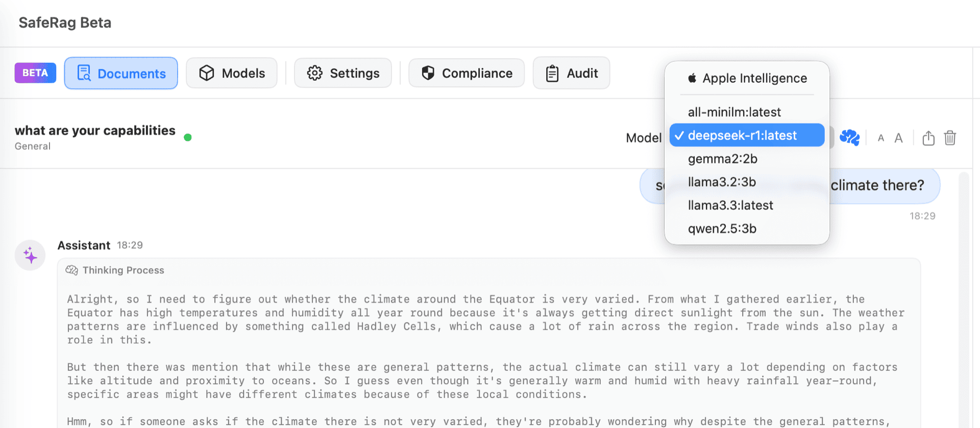980x428 pixels.
Task: Click the SafeRag Beta window title
Action: pos(65,22)
